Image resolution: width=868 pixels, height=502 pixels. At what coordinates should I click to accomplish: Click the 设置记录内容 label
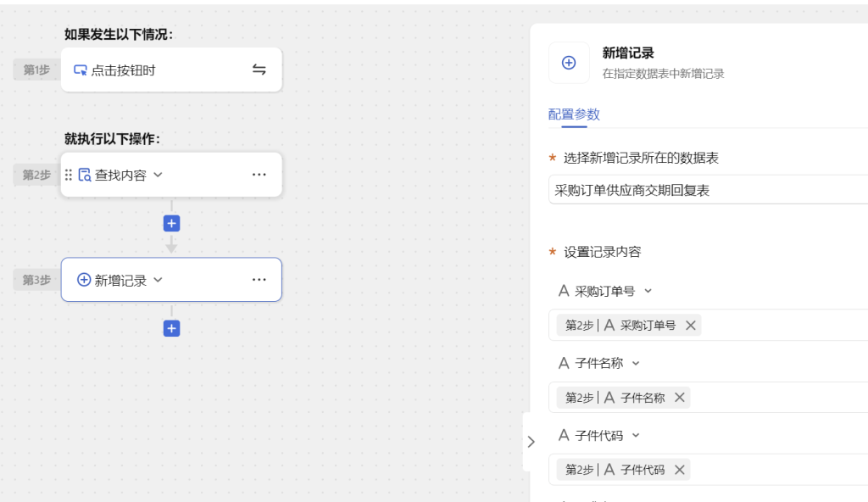[x=603, y=252]
